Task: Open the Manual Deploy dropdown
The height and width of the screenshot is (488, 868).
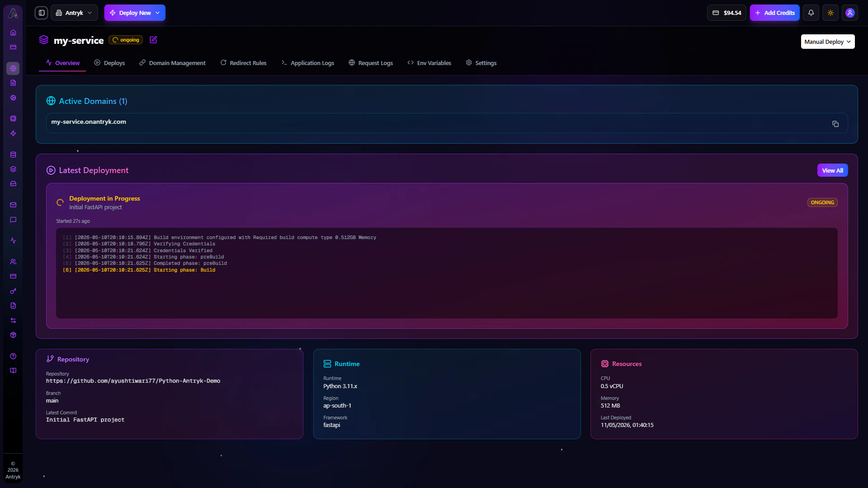Action: (x=828, y=42)
